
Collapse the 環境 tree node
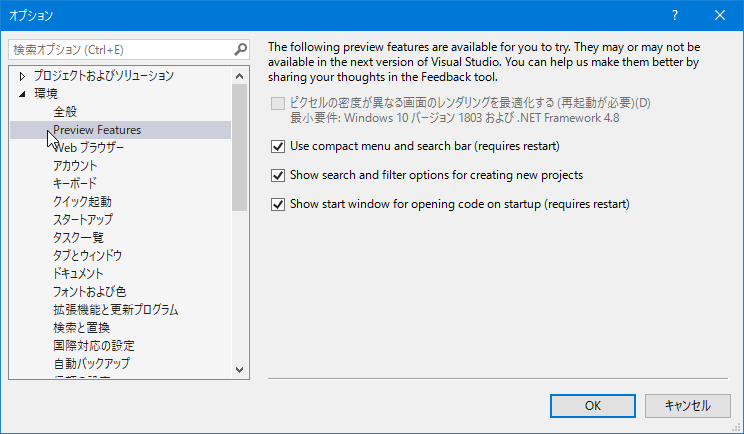coord(22,94)
